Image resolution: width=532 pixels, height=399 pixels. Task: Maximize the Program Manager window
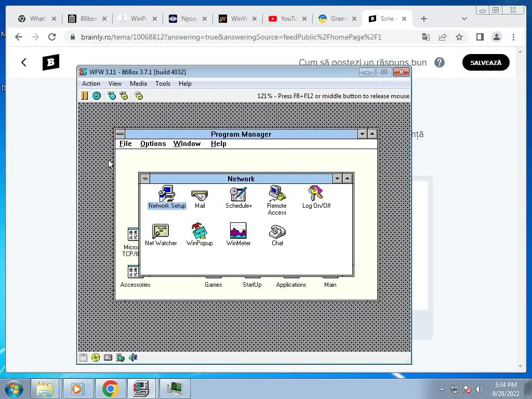point(372,134)
